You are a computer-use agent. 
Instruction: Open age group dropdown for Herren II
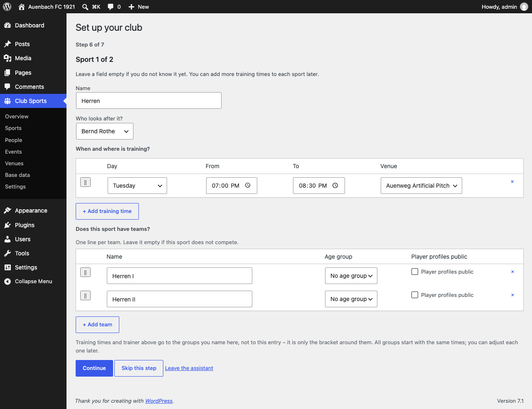coord(351,299)
